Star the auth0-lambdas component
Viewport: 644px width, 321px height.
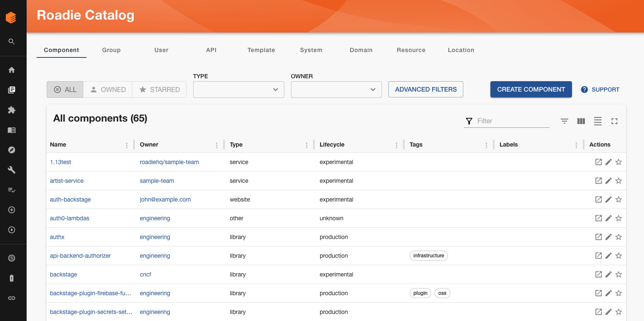619,218
